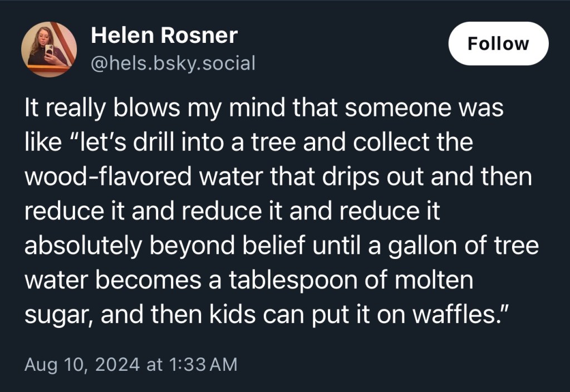Click the phone in the avatar photo
The image size is (570, 392).
(x=49, y=51)
